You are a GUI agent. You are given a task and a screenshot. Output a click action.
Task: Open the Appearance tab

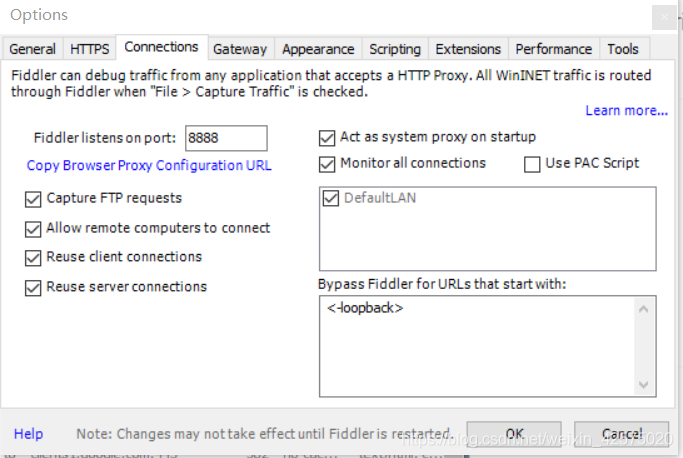318,49
